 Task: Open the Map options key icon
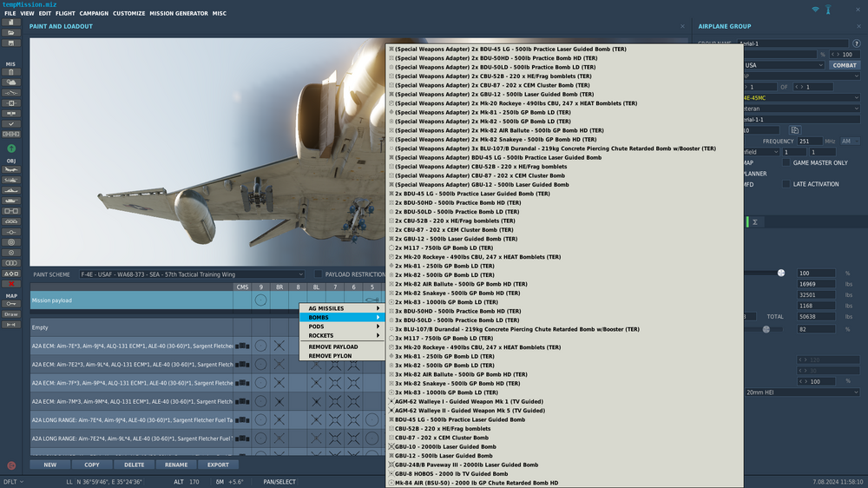coord(11,304)
